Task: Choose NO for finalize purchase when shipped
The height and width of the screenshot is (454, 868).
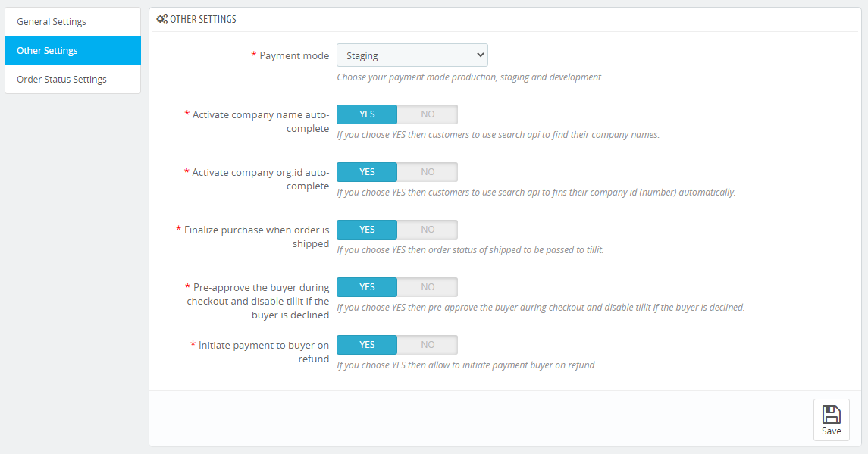Action: [428, 230]
